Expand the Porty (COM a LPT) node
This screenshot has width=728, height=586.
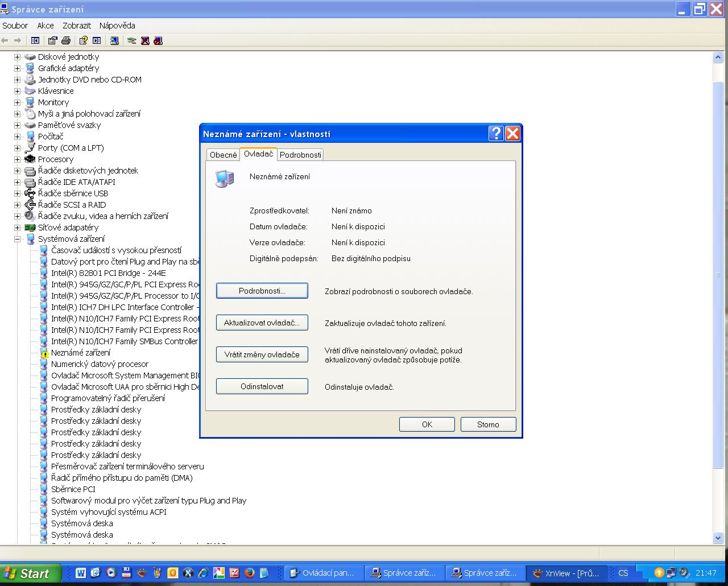(x=17, y=148)
